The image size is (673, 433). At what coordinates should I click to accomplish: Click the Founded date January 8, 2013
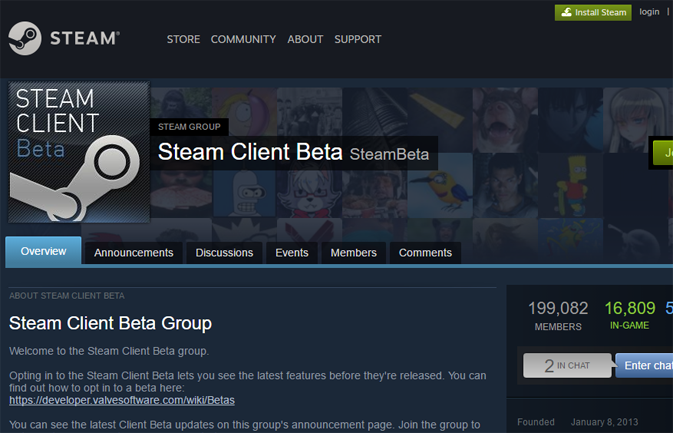tap(604, 422)
